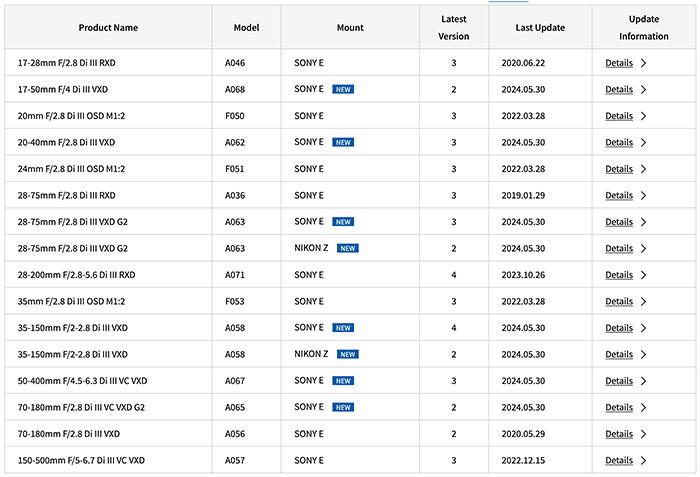700x477 pixels.
Task: Click date 2022.12.15
Action: coord(523,460)
